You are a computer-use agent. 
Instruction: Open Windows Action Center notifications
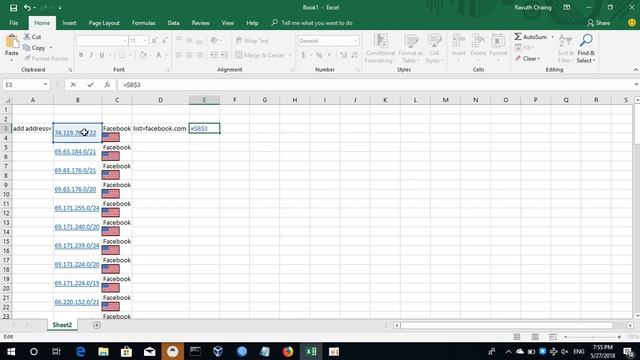coord(629,351)
